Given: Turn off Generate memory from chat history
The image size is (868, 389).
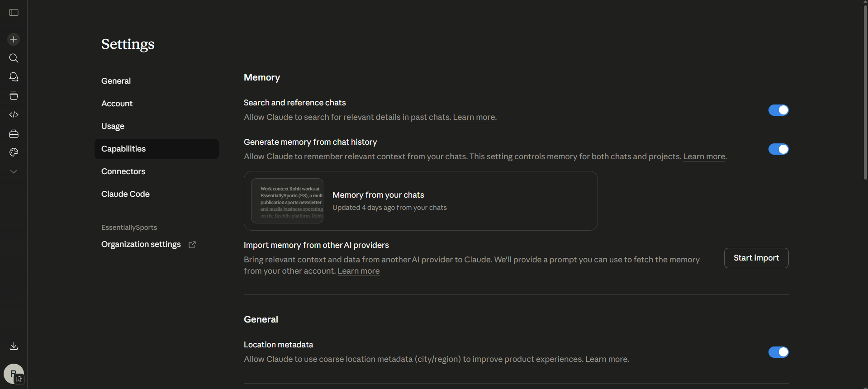Looking at the screenshot, I should (x=778, y=149).
